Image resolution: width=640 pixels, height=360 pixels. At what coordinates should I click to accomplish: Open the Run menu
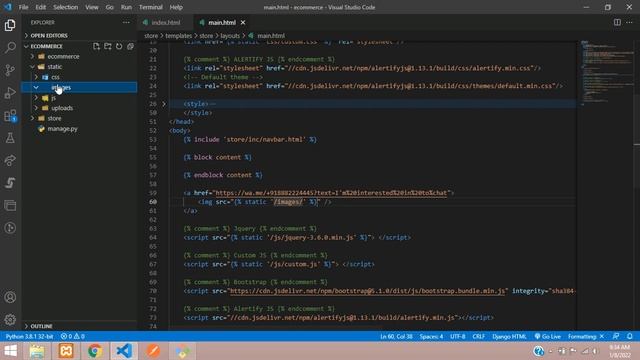[126, 7]
